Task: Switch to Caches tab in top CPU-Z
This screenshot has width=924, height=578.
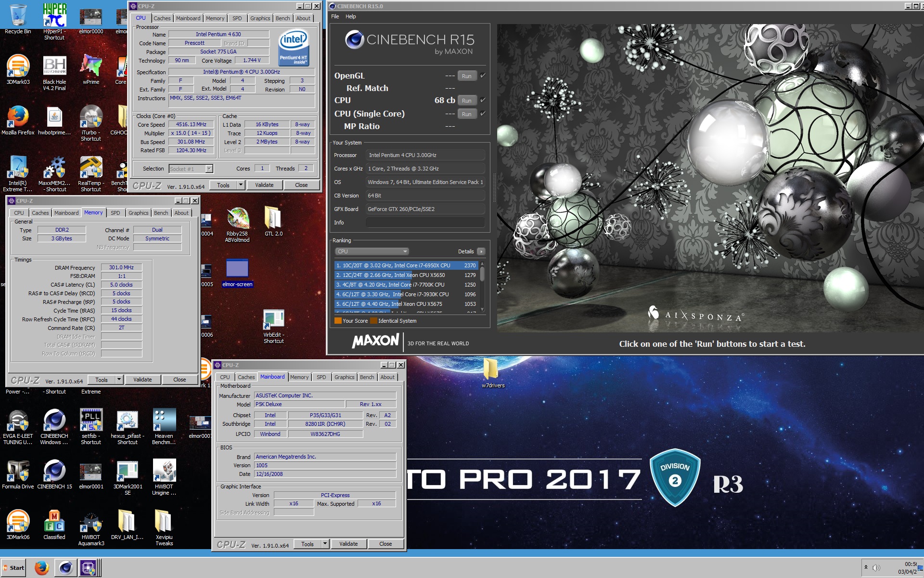Action: coord(162,18)
